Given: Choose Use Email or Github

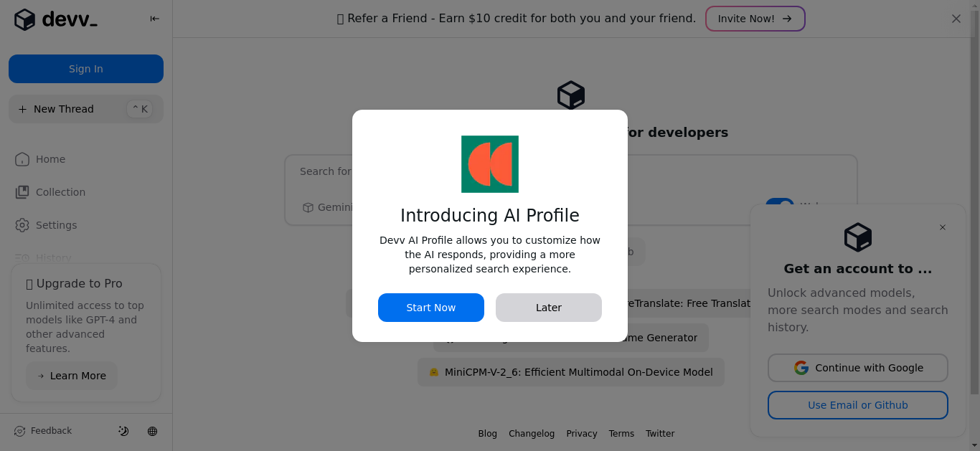Looking at the screenshot, I should 858,405.
